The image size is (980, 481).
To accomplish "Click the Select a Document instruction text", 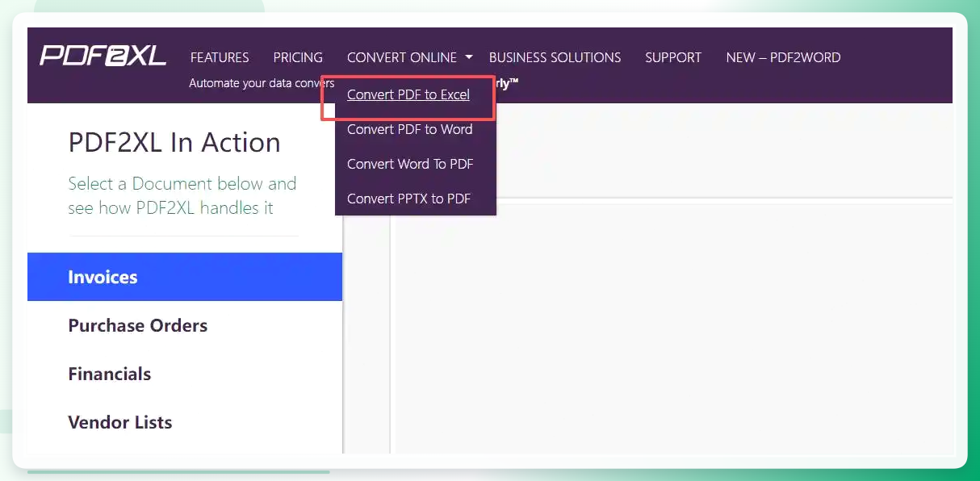I will point(182,195).
